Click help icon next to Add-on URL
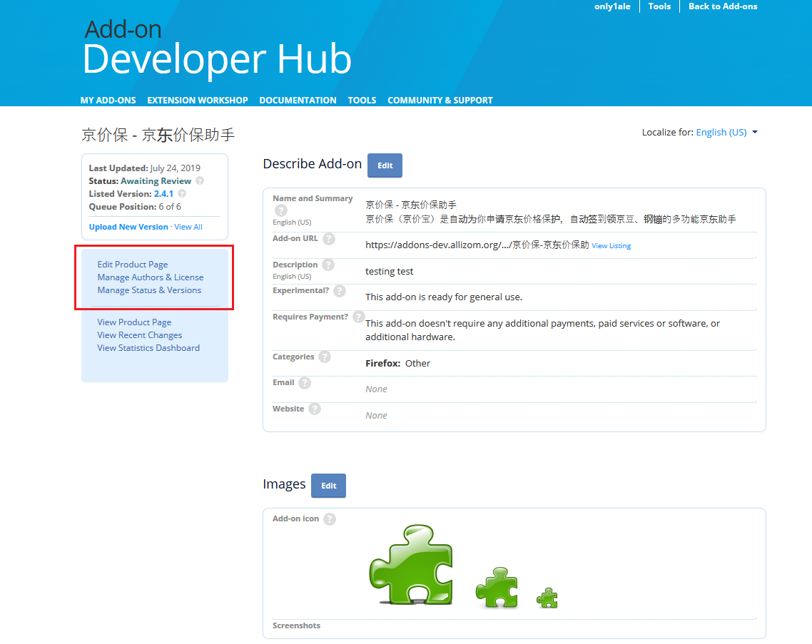Screen dimensions: 812x644 coord(329,239)
